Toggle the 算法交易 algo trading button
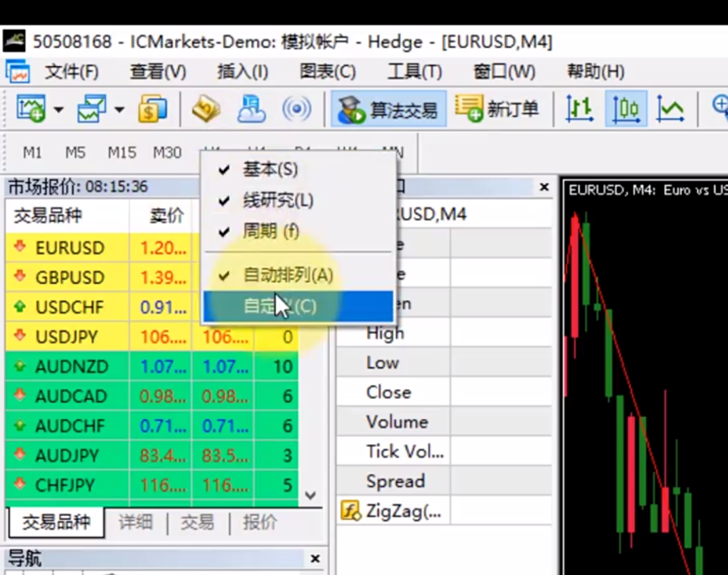Viewport: 728px width, 575px height. pos(389,110)
